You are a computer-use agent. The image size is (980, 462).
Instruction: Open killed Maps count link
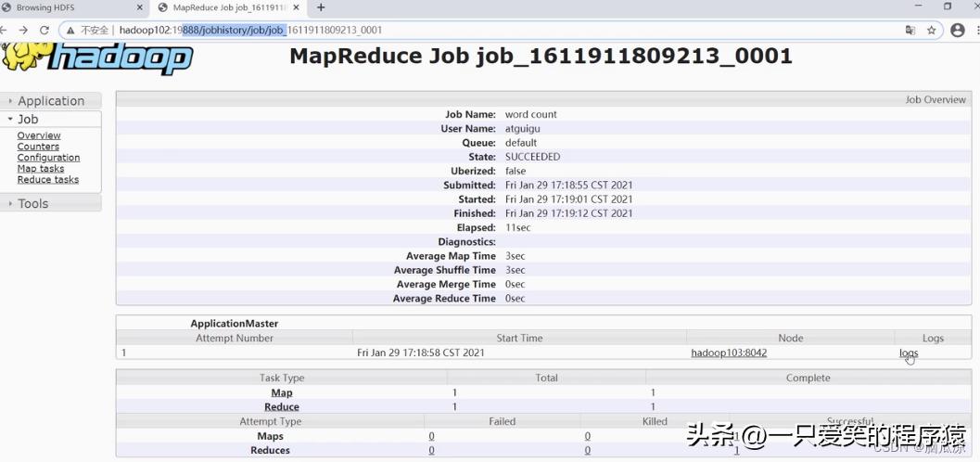588,436
